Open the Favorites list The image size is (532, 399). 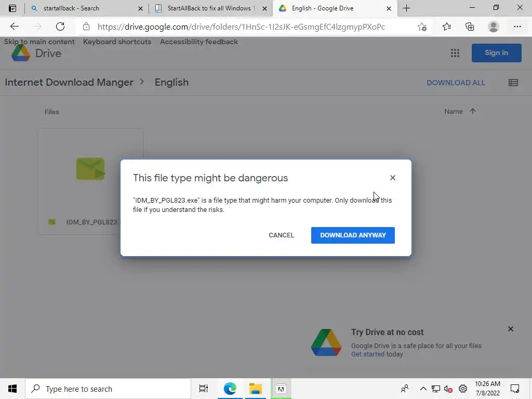point(446,26)
